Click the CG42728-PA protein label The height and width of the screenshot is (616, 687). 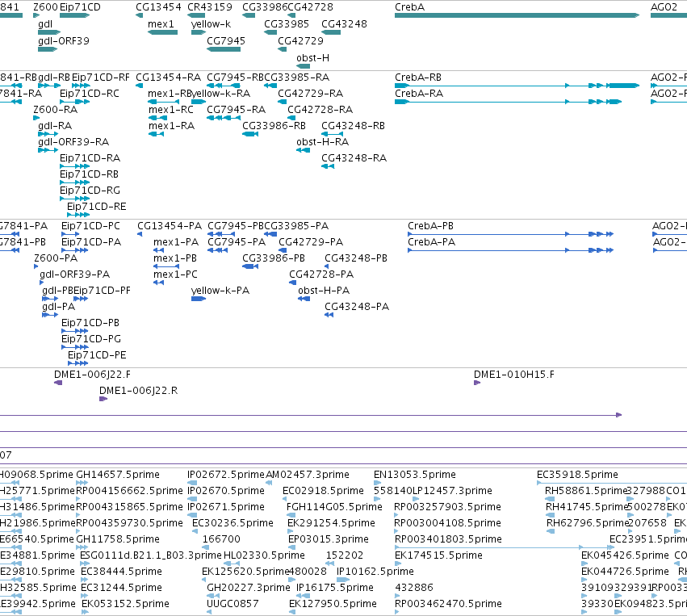321,274
